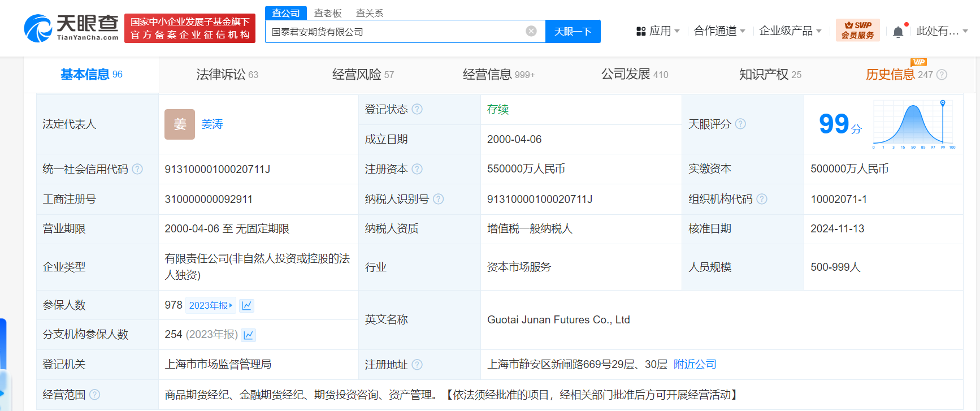Click help icon next to 统一社会信用代码
The width and height of the screenshot is (980, 411).
click(137, 169)
